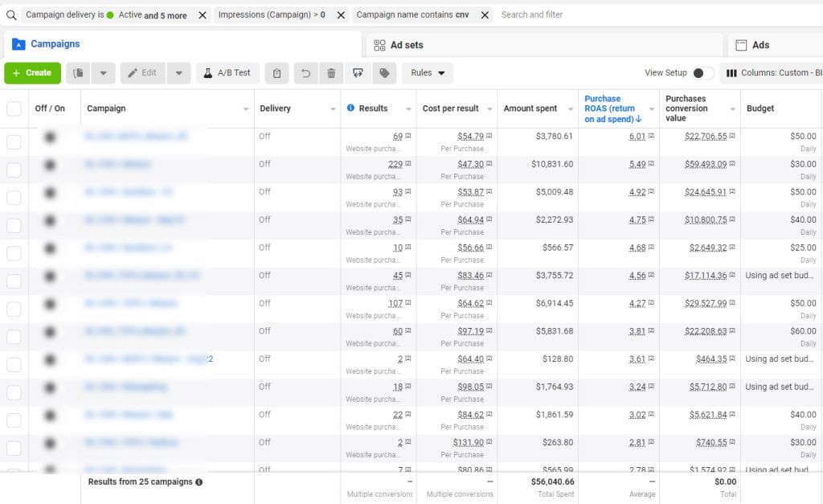Click the clipboard icon in toolbar
This screenshot has width=823, height=504.
(276, 73)
